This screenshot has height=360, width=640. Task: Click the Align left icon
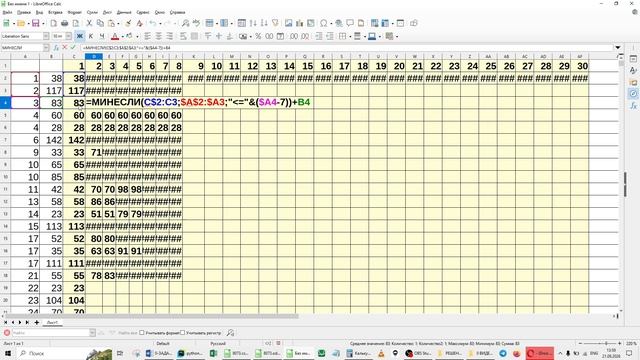pyautogui.click(x=148, y=36)
